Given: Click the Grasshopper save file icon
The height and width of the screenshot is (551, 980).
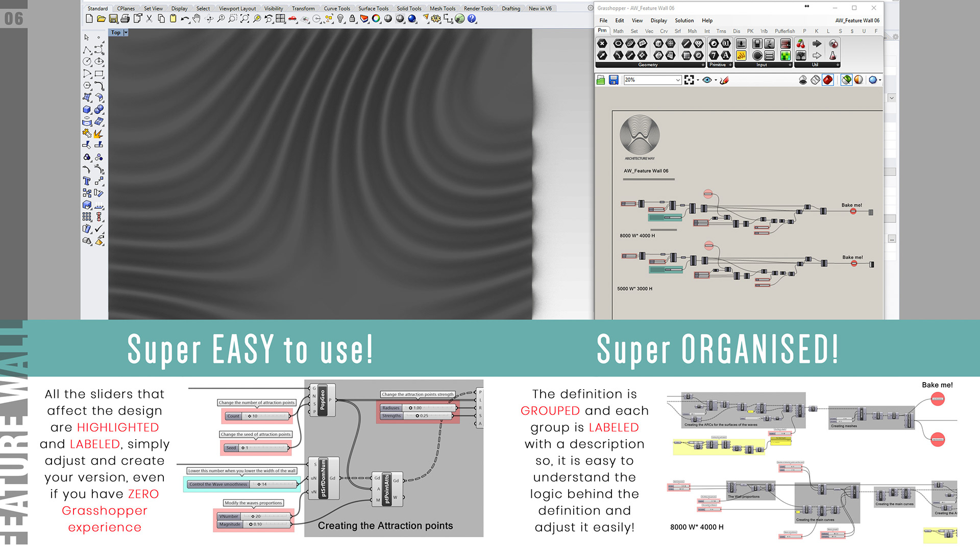Looking at the screenshot, I should pos(614,80).
